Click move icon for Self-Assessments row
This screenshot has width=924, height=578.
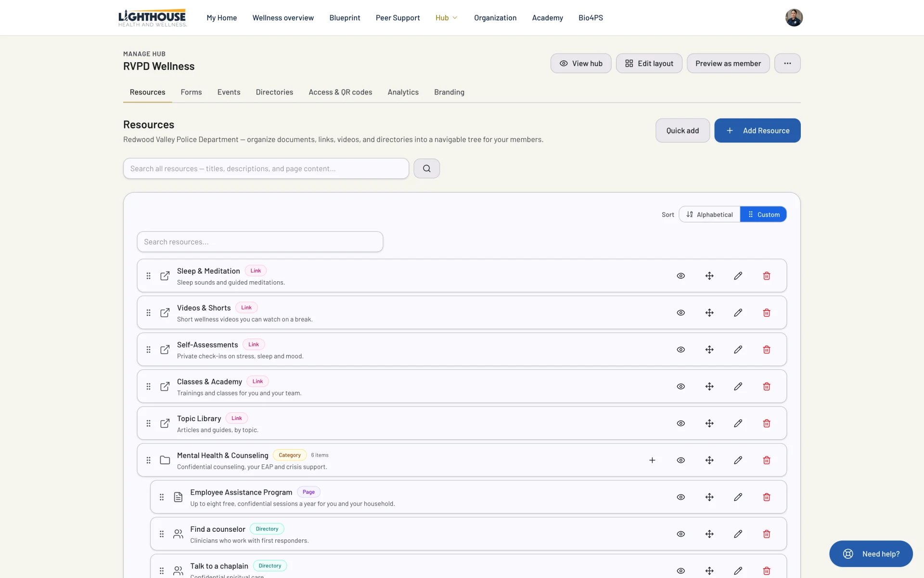click(709, 350)
